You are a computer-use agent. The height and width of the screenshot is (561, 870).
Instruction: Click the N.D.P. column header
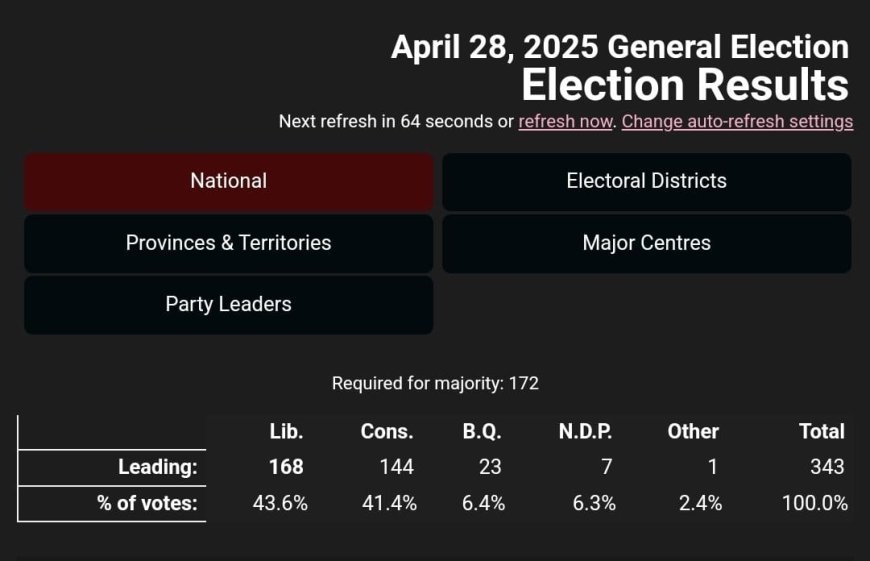[585, 431]
